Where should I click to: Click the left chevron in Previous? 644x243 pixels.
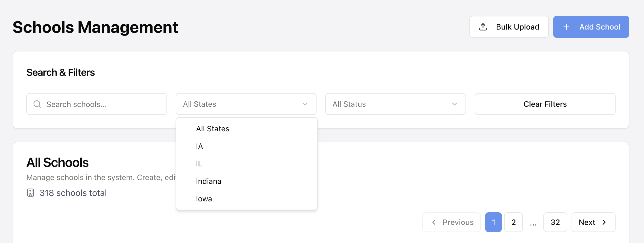click(x=434, y=222)
